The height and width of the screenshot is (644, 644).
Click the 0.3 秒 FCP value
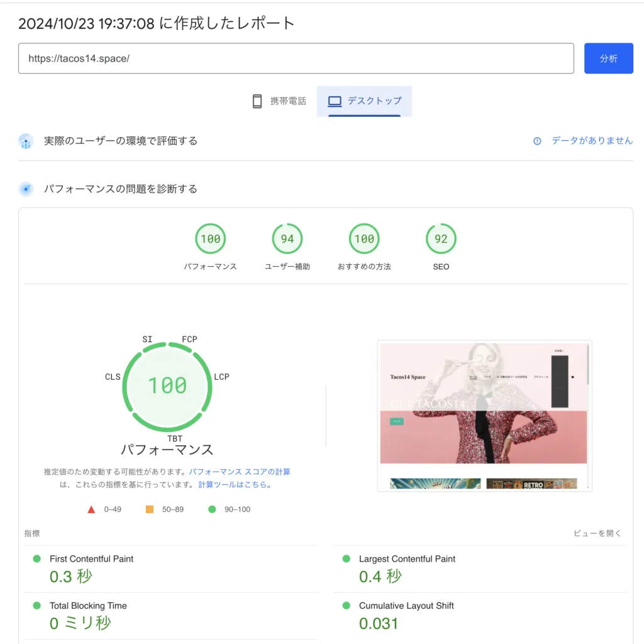(70, 577)
